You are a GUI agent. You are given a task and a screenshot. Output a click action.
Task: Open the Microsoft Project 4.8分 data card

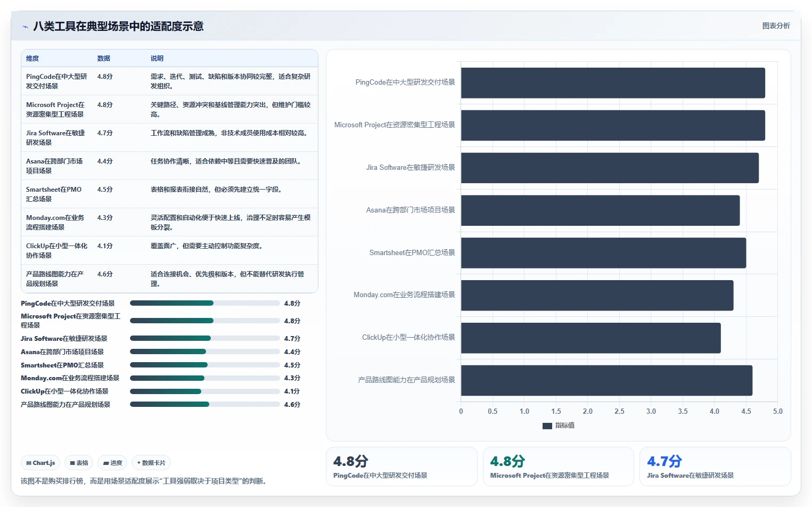pos(558,467)
